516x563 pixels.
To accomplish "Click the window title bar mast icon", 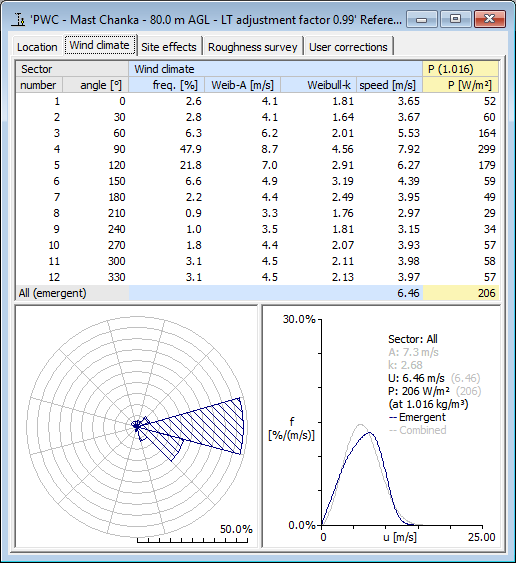I will [x=18, y=20].
